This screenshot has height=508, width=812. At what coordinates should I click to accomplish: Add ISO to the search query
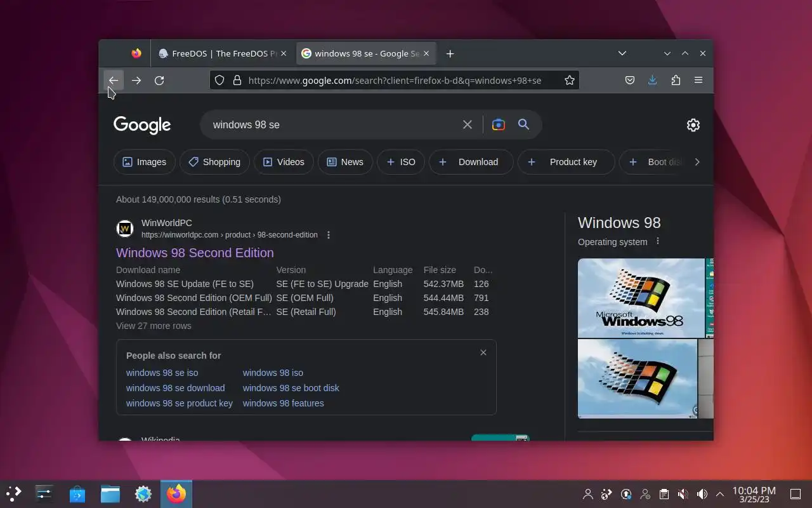click(x=401, y=162)
